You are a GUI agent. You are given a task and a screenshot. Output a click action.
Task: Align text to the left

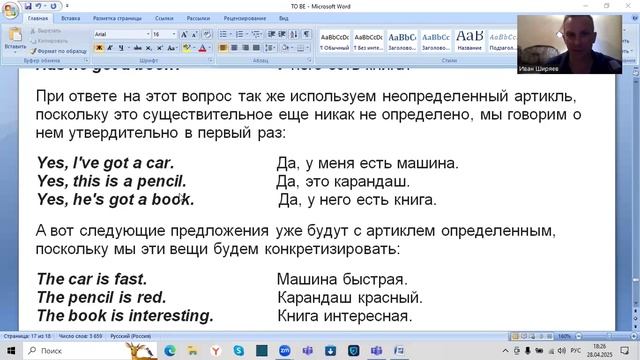coord(223,48)
